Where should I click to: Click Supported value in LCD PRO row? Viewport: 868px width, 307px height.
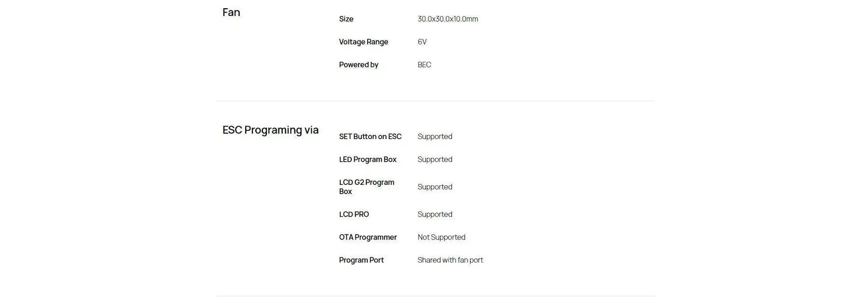[435, 214]
